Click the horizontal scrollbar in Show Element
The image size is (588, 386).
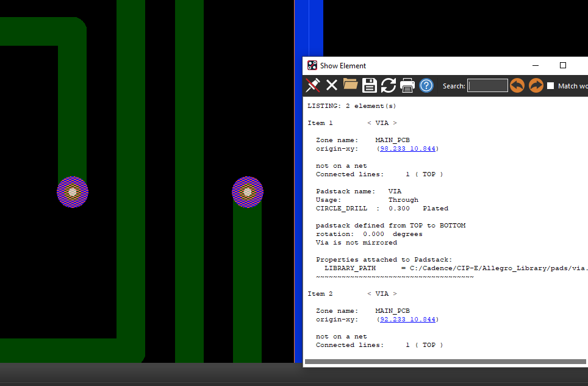tap(445, 362)
